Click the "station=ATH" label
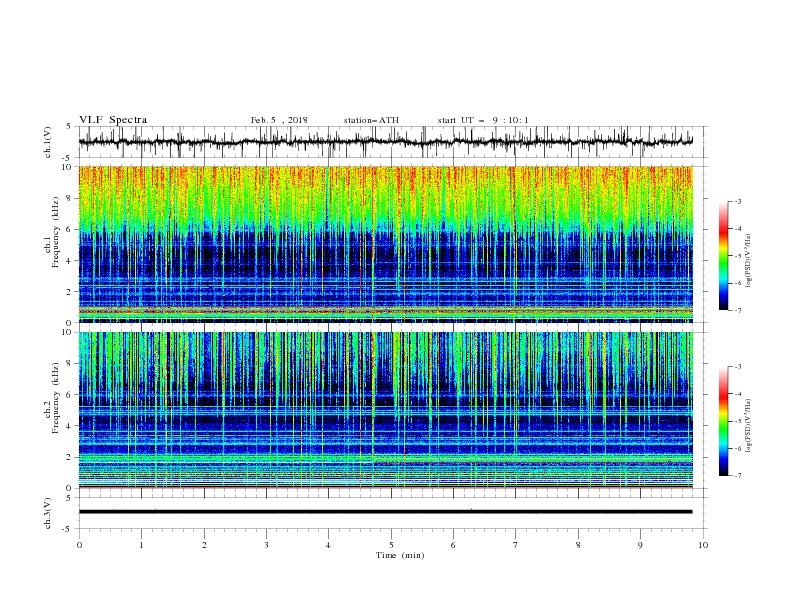The height and width of the screenshot is (612, 792). (x=371, y=120)
